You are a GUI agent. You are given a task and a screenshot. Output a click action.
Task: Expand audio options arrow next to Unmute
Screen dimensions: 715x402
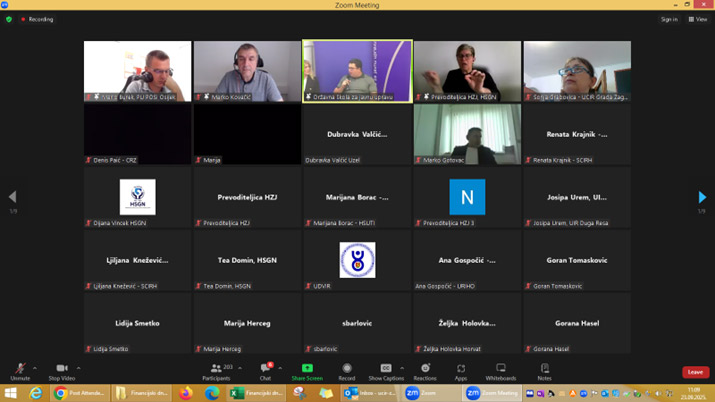(x=35, y=368)
